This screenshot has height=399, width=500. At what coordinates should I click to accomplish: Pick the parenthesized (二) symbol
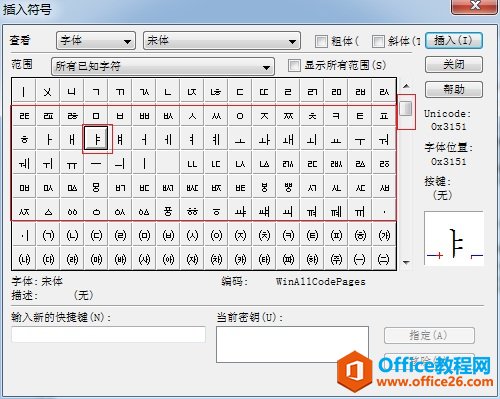(384, 260)
